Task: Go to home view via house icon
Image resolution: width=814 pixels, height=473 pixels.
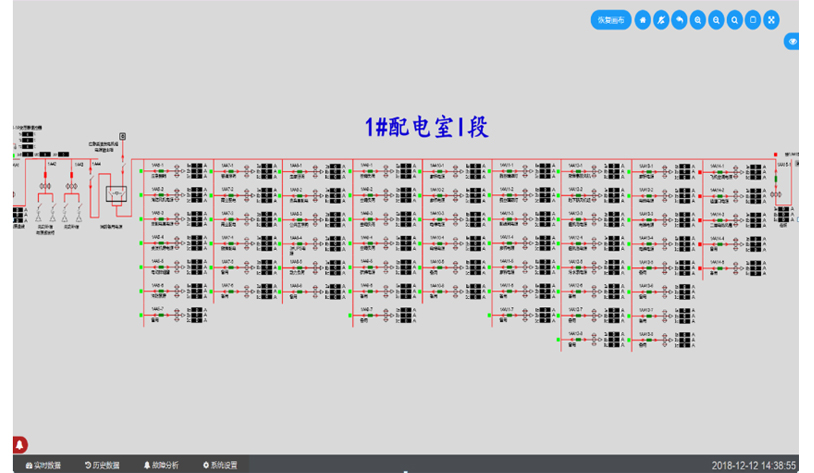Action: point(643,20)
